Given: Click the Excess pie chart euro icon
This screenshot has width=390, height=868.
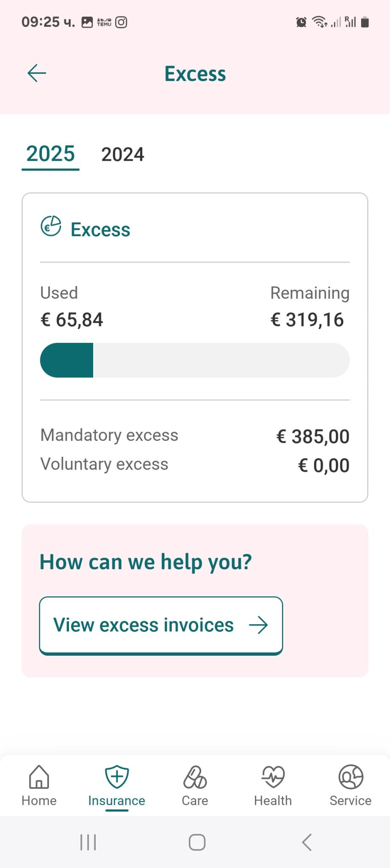Looking at the screenshot, I should coord(51,226).
